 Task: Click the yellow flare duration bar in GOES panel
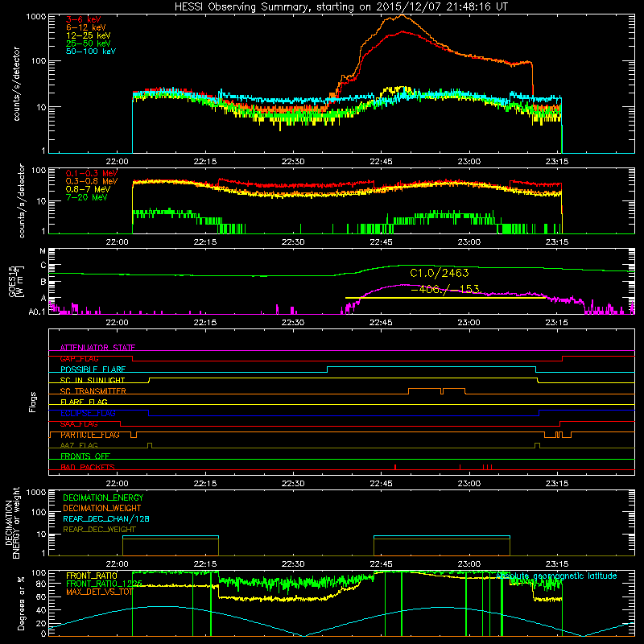click(445, 298)
